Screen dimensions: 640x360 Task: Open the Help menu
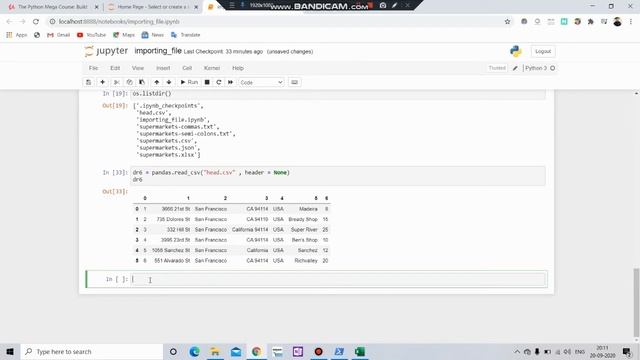(238, 68)
